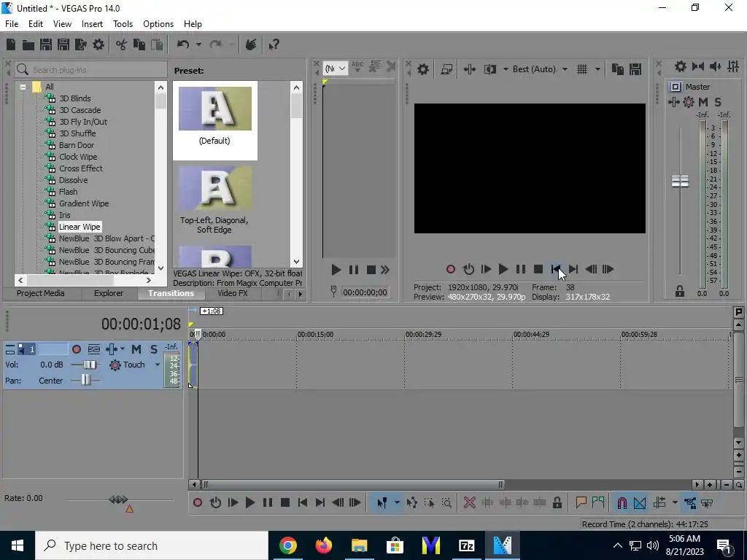Viewport: 747px width, 560px height.
Task: Open video output FX in preview window
Action: (x=470, y=69)
